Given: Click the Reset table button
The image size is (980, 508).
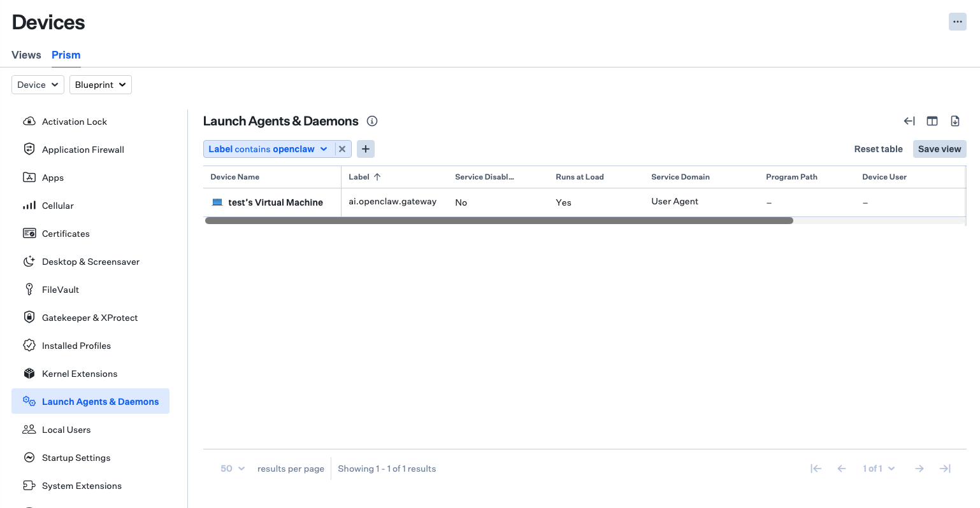Looking at the screenshot, I should (878, 149).
